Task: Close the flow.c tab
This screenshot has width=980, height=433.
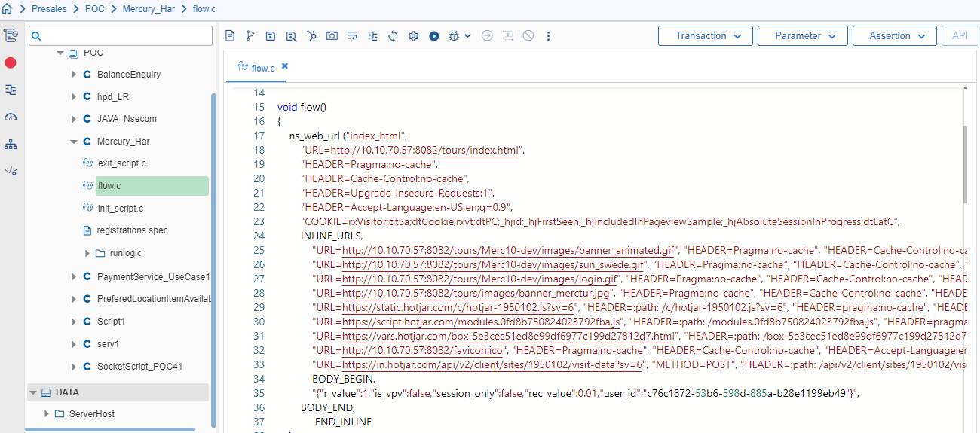Action: (x=285, y=66)
